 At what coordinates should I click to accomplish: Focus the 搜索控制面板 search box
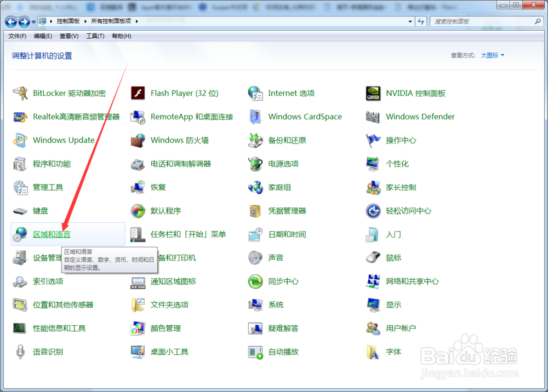click(486, 22)
